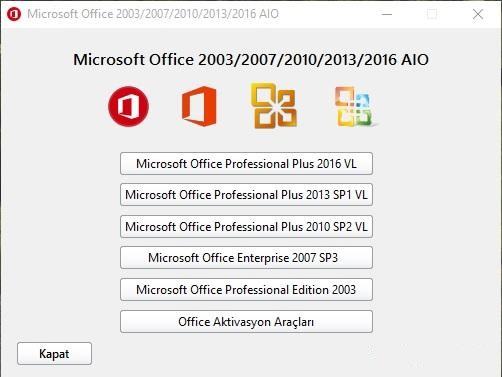This screenshot has width=502, height=377.
Task: Choose Microsoft Office Professional Plus 2013 SP1 VL
Action: tap(246, 195)
